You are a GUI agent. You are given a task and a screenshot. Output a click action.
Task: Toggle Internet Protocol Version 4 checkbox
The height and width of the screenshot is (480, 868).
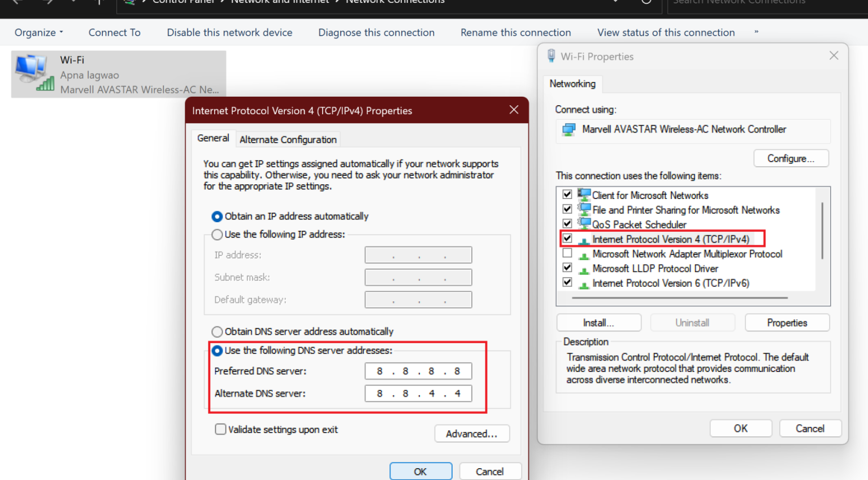567,239
